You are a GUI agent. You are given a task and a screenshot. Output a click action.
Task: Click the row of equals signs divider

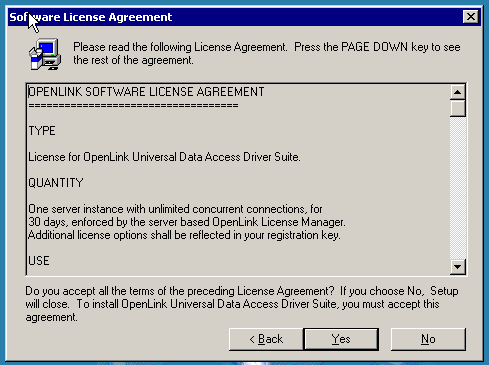133,106
